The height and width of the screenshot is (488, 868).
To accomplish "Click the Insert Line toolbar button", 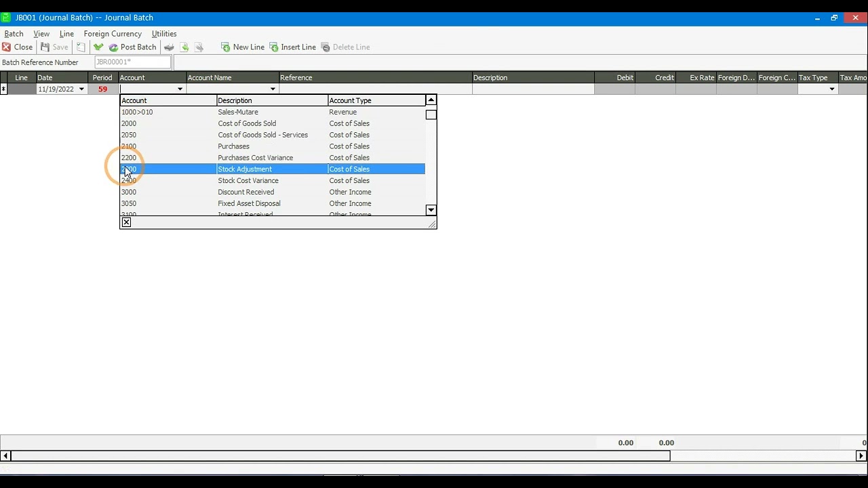I will [293, 47].
